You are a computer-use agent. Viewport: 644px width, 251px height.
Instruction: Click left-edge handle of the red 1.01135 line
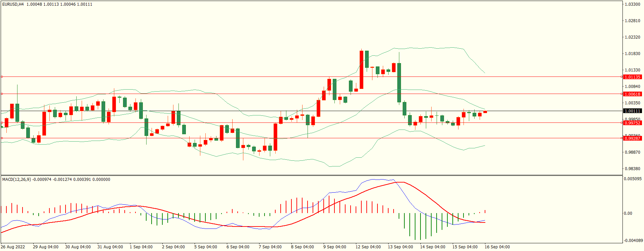(x=2, y=77)
